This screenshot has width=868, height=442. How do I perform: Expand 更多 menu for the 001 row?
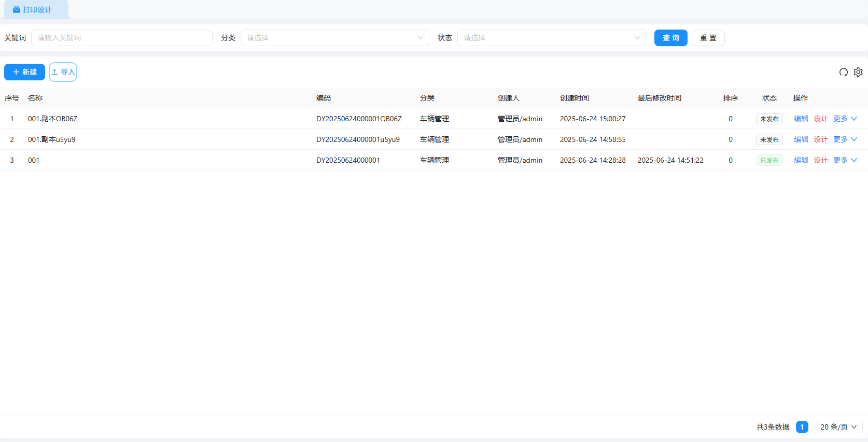point(845,160)
